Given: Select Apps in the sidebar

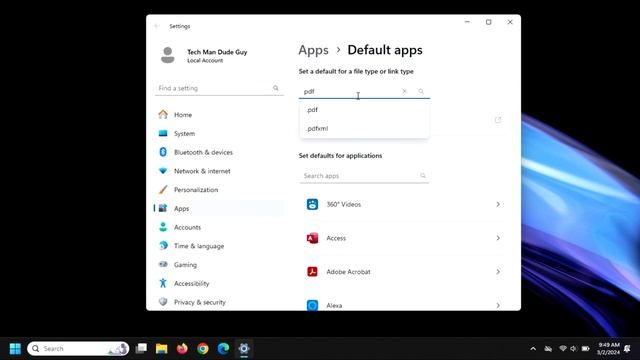Looking at the screenshot, I should 219,209.
